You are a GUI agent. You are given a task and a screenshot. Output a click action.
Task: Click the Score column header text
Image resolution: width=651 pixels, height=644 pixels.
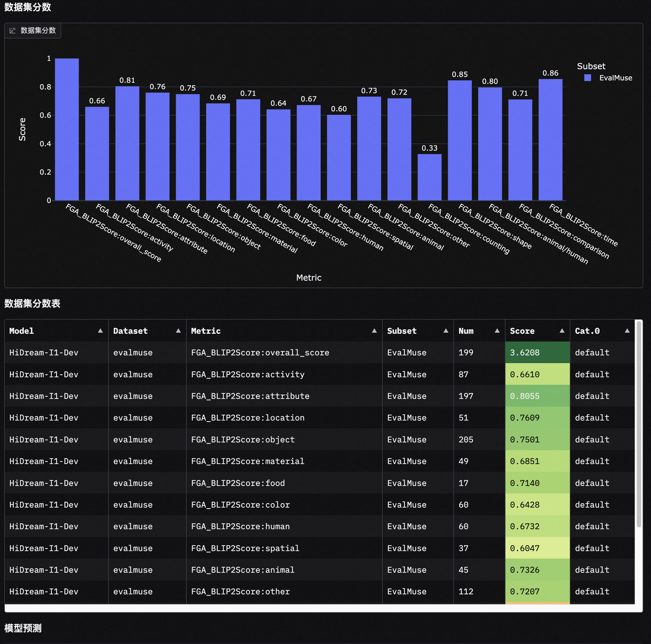522,331
